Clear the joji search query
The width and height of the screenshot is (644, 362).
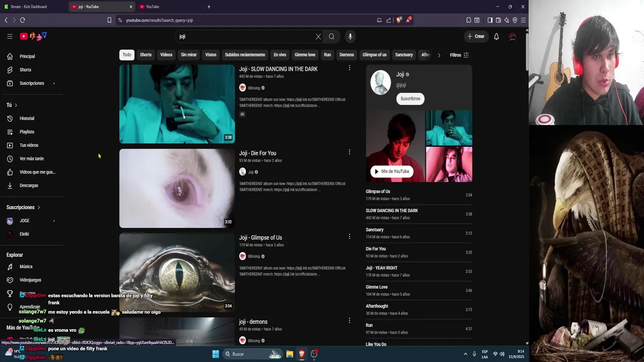[318, 36]
